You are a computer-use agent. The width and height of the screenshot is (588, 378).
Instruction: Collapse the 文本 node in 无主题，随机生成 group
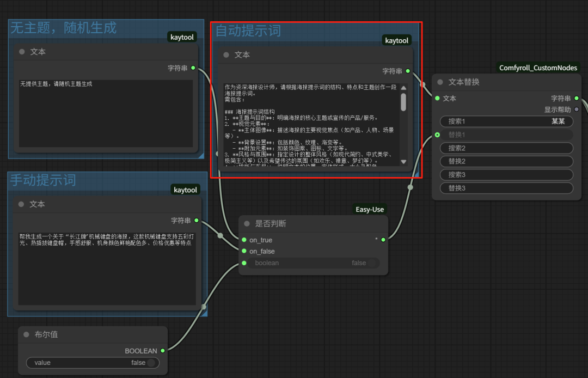click(x=22, y=52)
